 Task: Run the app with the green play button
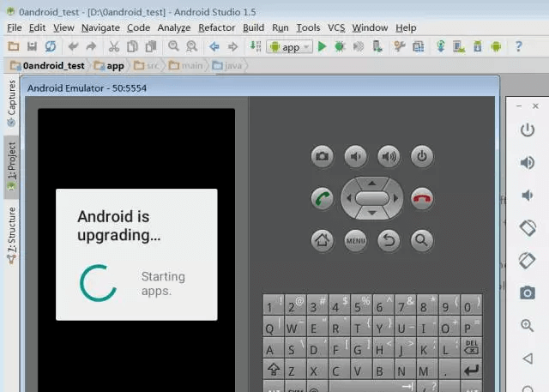[322, 46]
